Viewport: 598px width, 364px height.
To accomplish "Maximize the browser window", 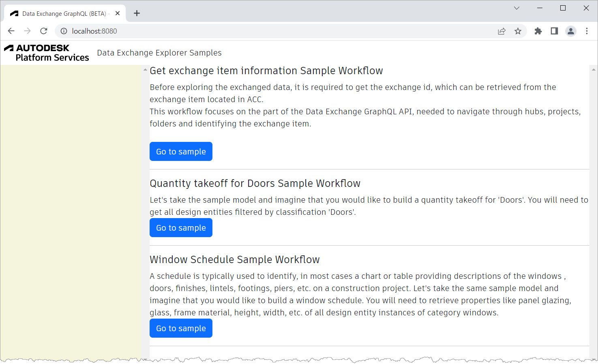I will coord(563,8).
